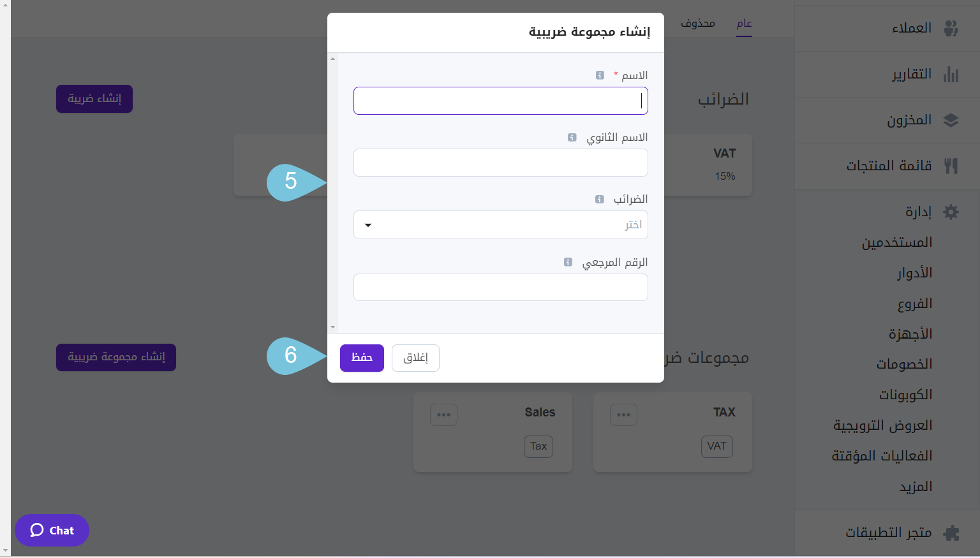Open the Chat support widget

point(52,530)
